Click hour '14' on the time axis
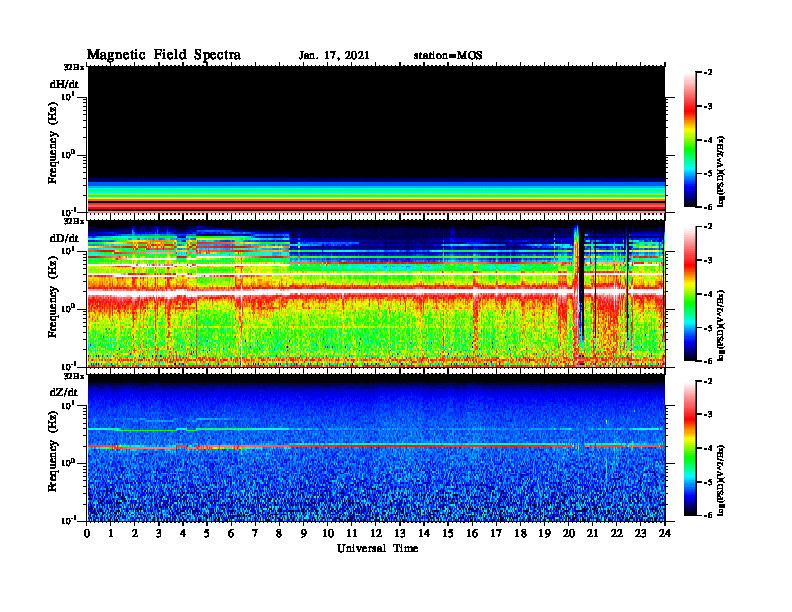The width and height of the screenshot is (792, 612). click(x=424, y=534)
